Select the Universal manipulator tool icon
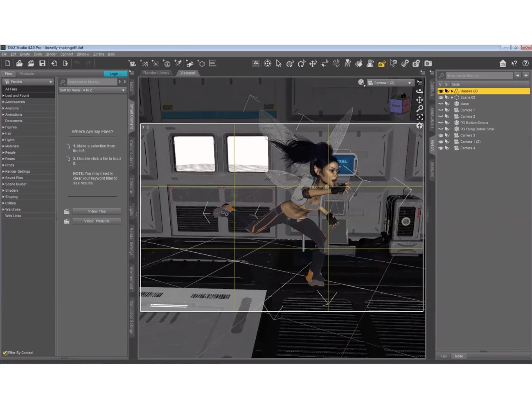This screenshot has height=409, width=532. coord(267,63)
